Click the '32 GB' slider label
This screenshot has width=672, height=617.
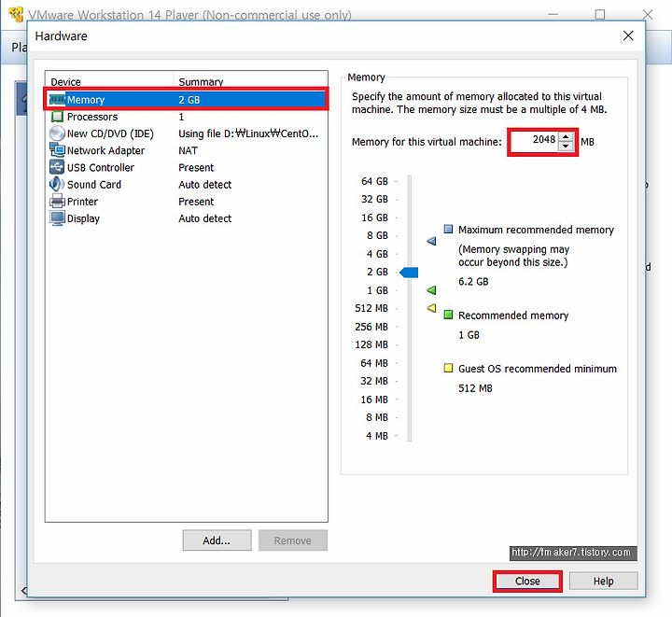click(374, 199)
